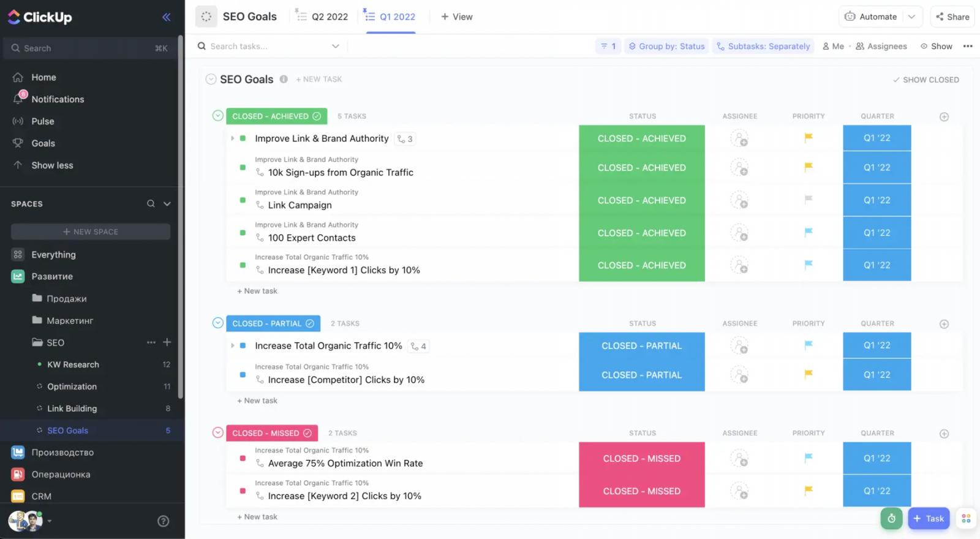Screen dimensions: 980x539
Task: Toggle Subtasks: Separately option
Action: (763, 47)
